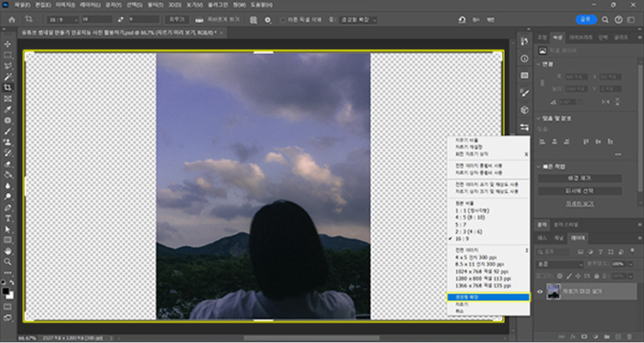Switch to the 라이브러리 tab
The height and width of the screenshot is (343, 644).
[x=580, y=38]
